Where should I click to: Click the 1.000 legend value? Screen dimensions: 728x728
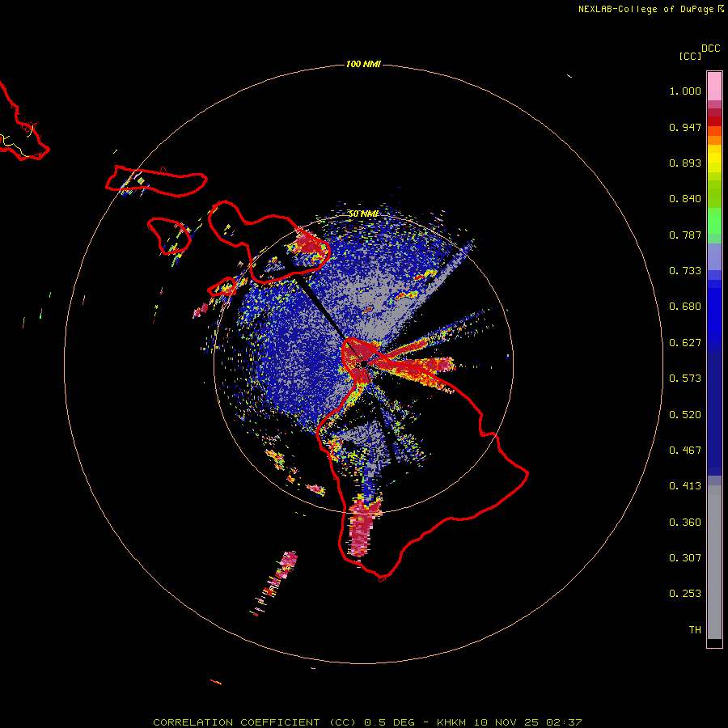685,91
